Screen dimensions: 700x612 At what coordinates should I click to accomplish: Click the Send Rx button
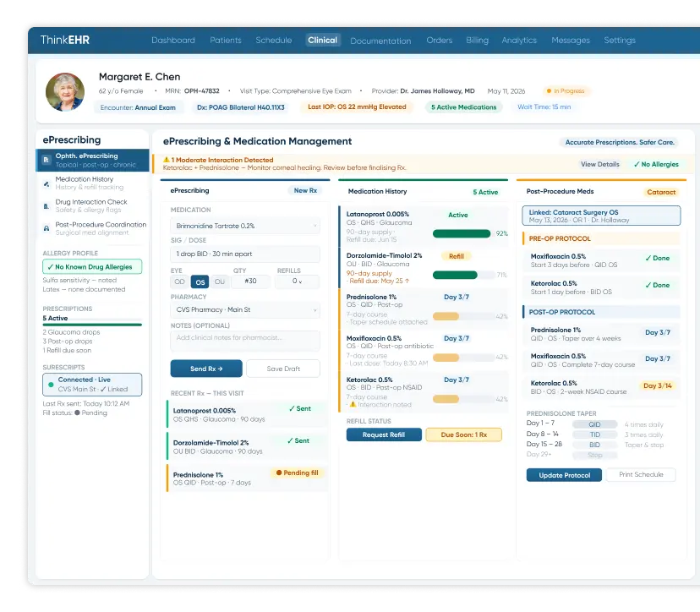pos(206,369)
